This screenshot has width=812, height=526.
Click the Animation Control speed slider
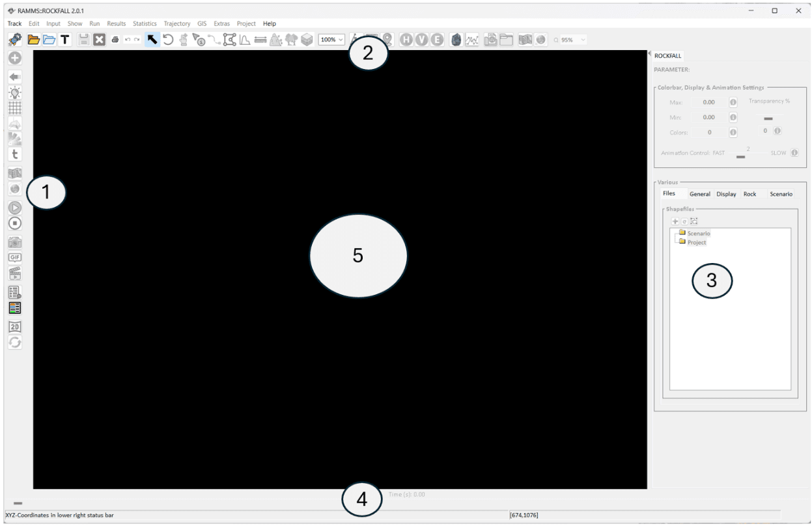click(x=740, y=156)
